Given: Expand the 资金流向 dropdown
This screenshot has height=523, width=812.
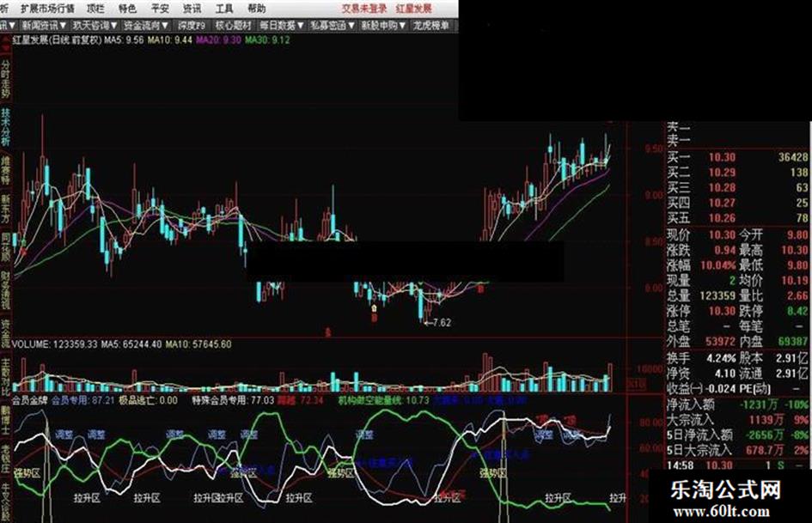Looking at the screenshot, I should tap(145, 25).
